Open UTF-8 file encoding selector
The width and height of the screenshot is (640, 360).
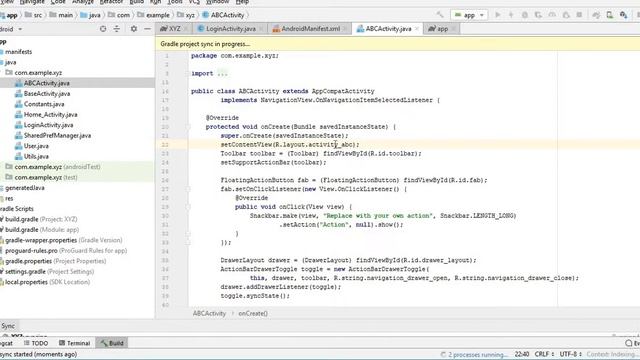[570, 354]
